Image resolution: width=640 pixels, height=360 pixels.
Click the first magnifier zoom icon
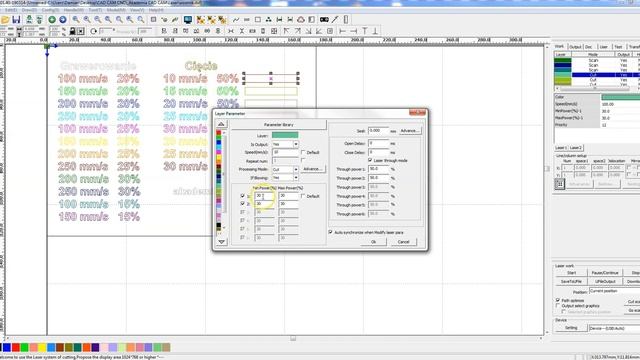pos(76,20)
